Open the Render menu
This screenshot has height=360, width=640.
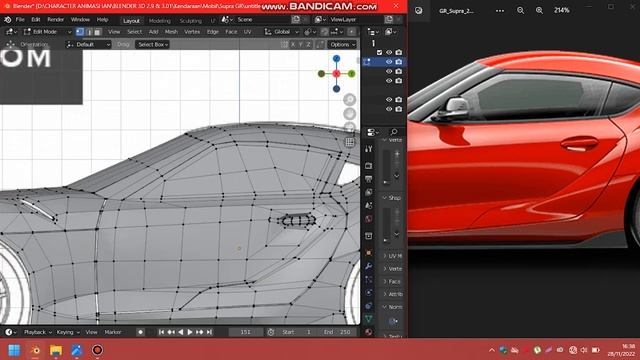click(56, 20)
